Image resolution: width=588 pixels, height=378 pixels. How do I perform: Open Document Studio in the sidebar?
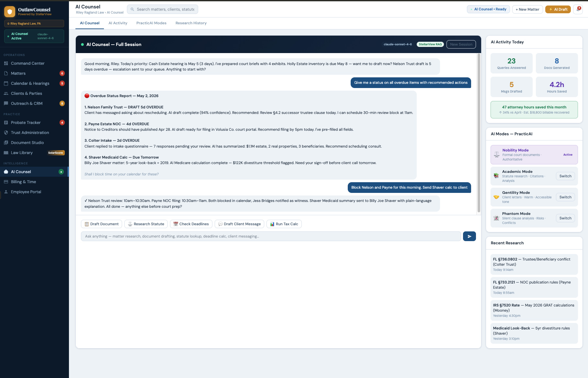pos(27,143)
